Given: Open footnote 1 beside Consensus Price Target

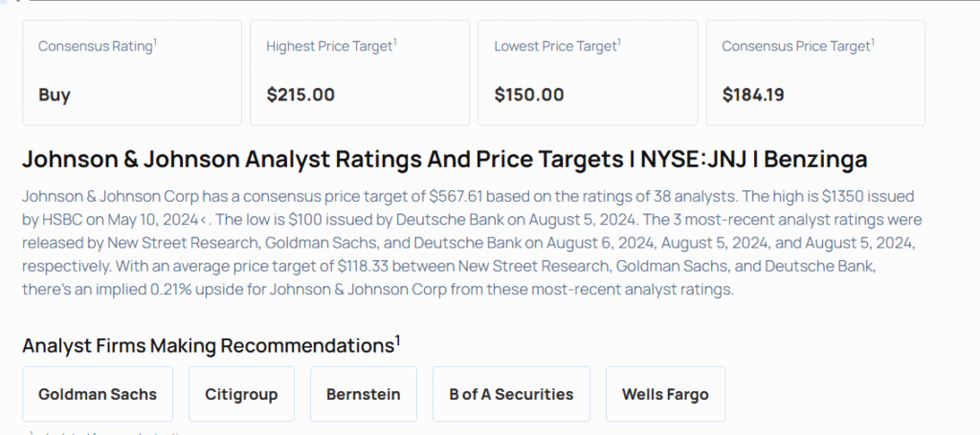Looking at the screenshot, I should coord(872,41).
